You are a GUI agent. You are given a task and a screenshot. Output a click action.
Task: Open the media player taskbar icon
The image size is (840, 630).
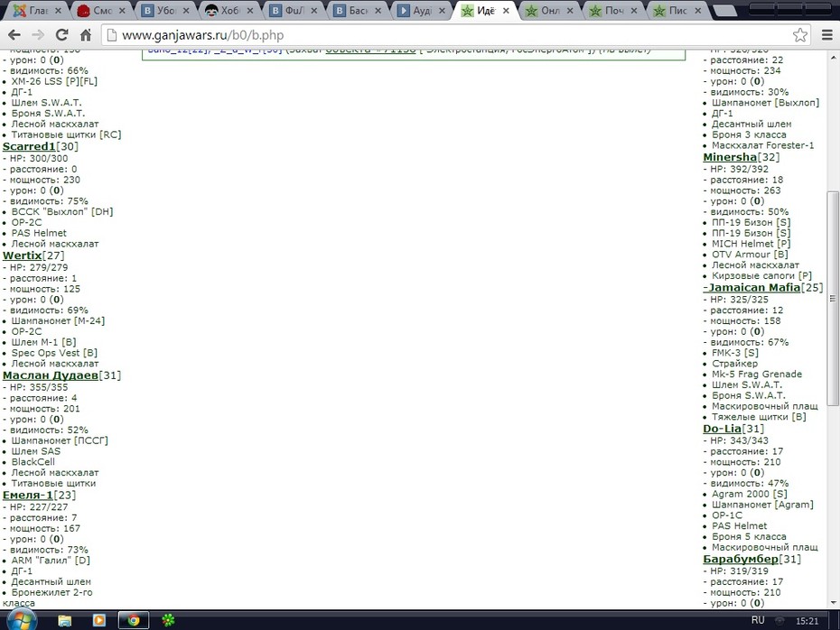click(x=99, y=620)
